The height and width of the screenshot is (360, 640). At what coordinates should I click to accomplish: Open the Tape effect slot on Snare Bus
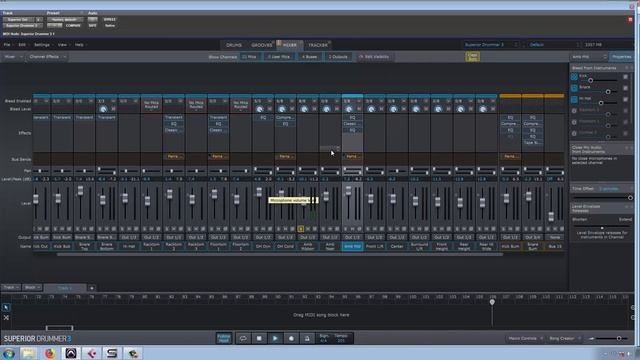(x=533, y=142)
